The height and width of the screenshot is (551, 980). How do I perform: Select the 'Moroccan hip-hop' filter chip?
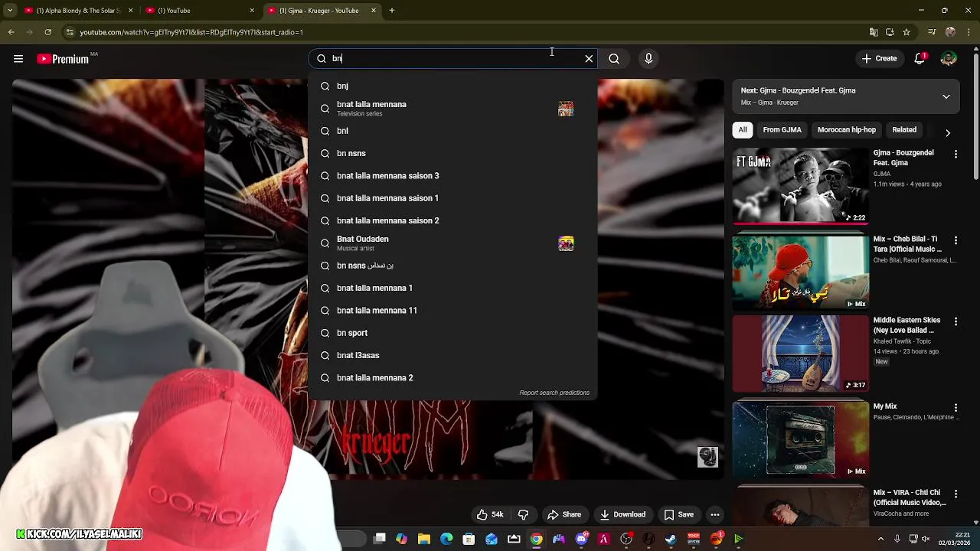coord(846,130)
